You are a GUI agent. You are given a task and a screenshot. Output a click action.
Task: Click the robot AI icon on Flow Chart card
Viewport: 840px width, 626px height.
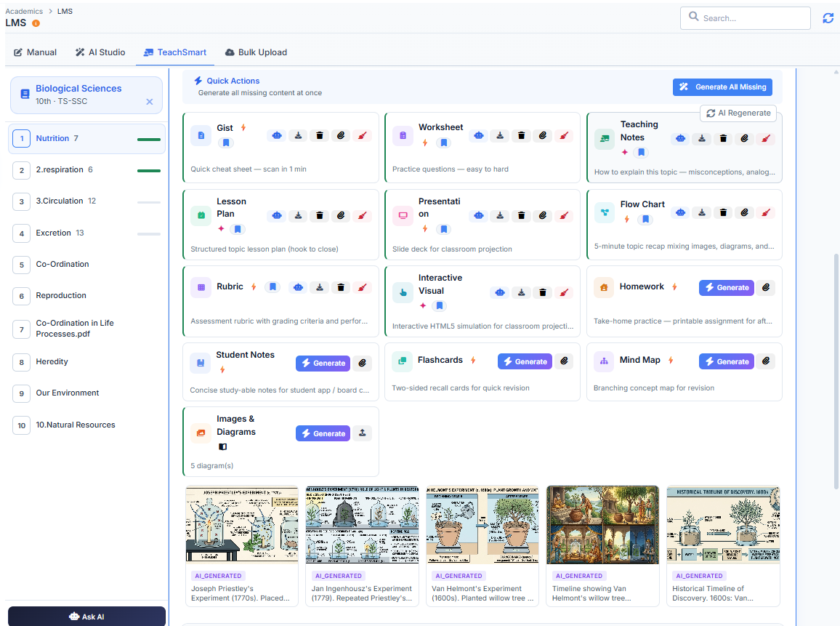click(680, 213)
